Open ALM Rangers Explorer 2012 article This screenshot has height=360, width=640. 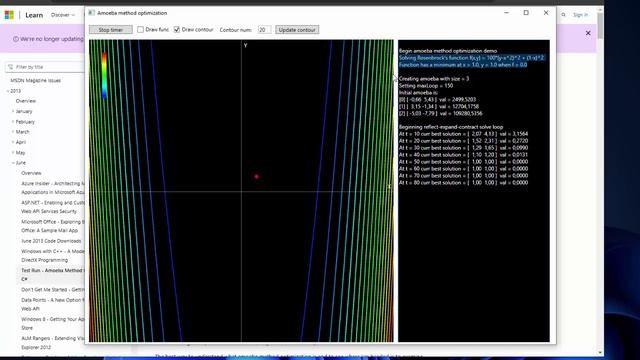(53, 343)
